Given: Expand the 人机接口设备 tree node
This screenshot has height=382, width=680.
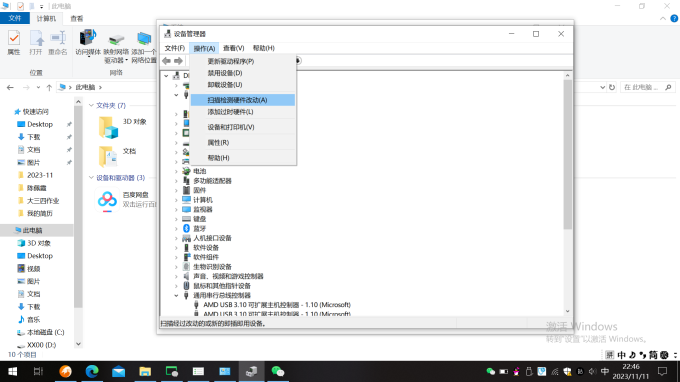Looking at the screenshot, I should pos(176,238).
